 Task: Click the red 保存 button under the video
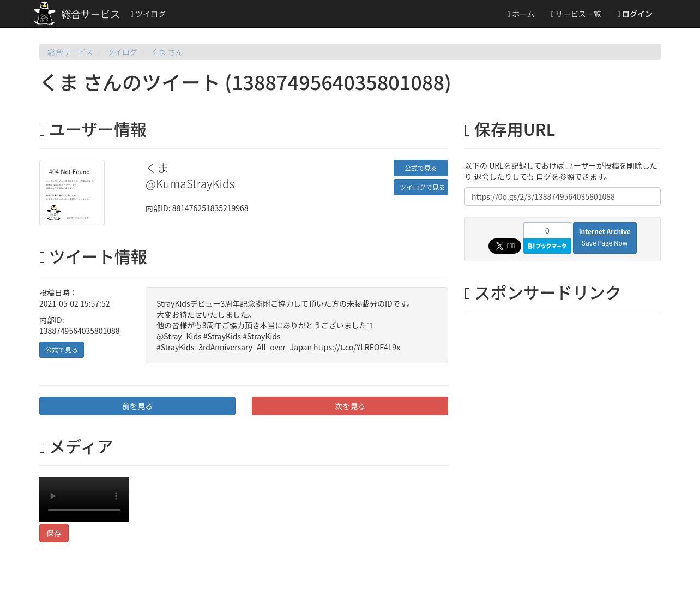pos(54,533)
